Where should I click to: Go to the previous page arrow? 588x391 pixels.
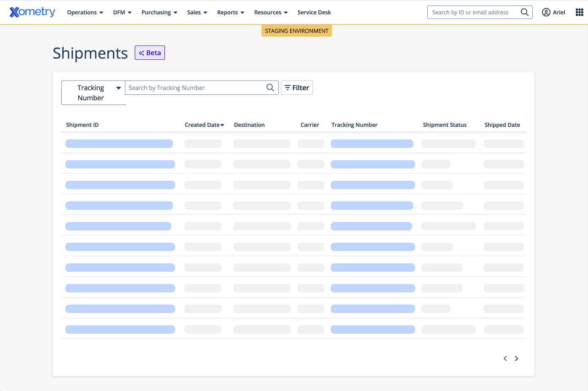[x=505, y=359]
